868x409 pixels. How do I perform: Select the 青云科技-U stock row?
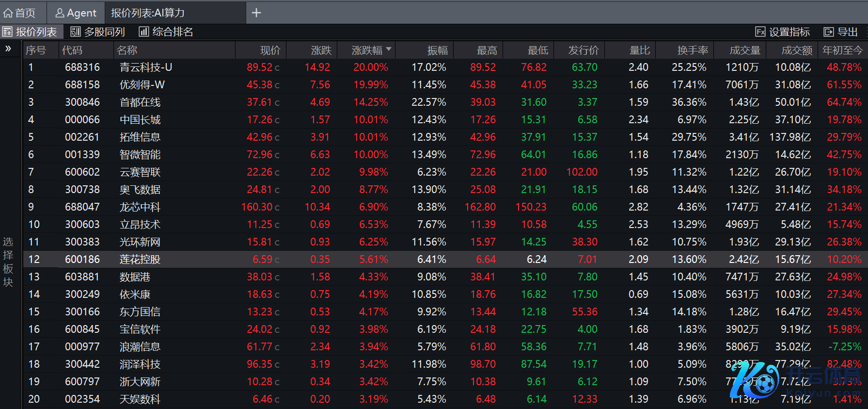[145, 67]
